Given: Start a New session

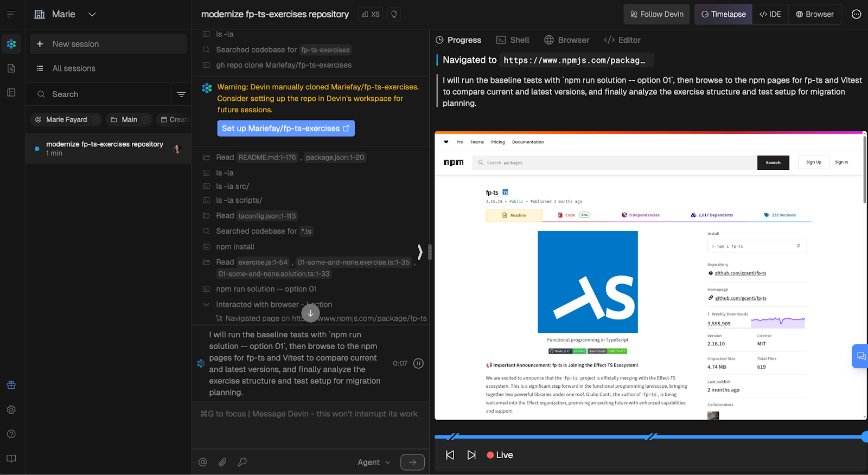Looking at the screenshot, I should 108,44.
